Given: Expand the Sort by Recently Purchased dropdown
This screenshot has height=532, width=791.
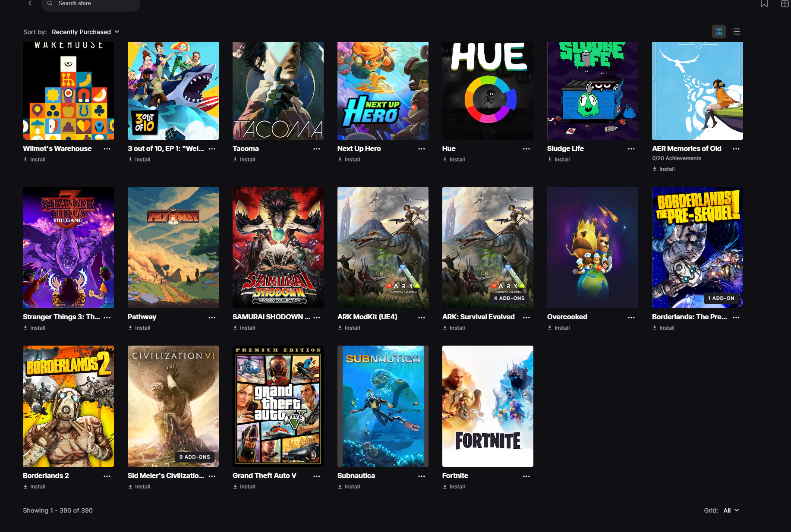Looking at the screenshot, I should click(x=85, y=32).
